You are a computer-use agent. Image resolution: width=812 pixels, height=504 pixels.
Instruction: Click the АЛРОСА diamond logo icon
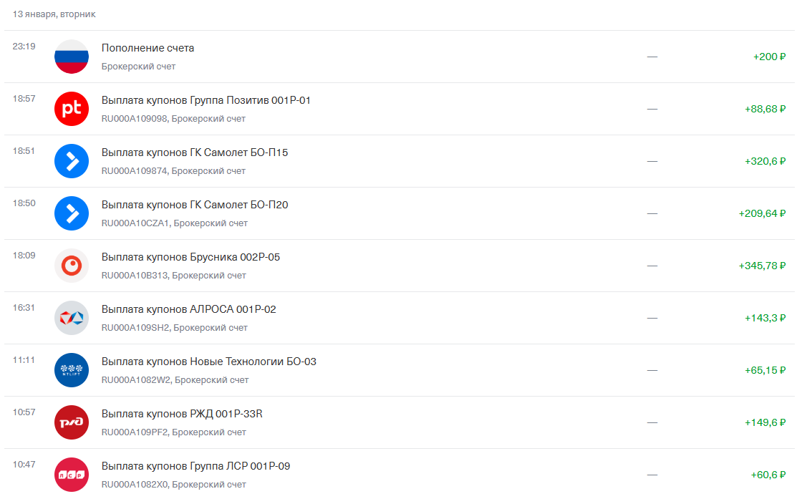tap(72, 318)
